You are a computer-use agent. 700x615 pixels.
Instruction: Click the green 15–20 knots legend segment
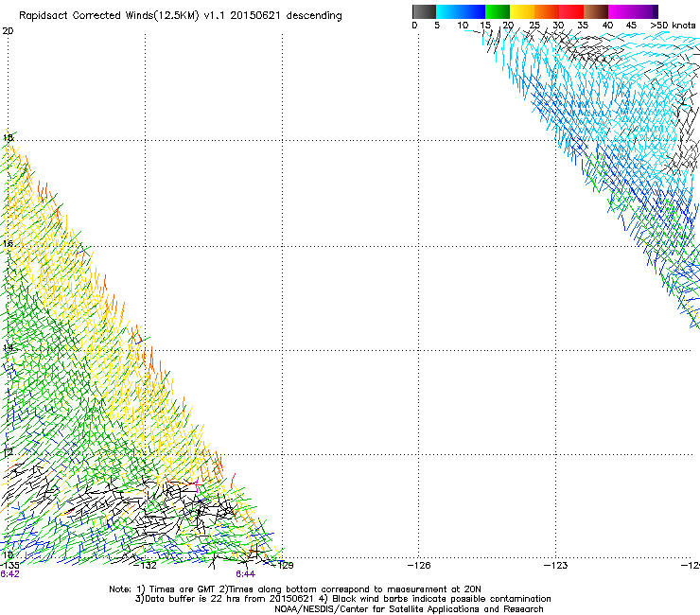coord(498,11)
